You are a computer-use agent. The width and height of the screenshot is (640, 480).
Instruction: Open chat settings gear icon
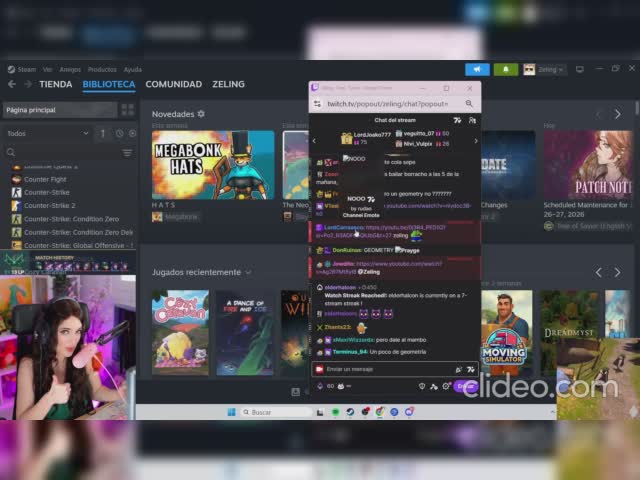click(x=446, y=386)
